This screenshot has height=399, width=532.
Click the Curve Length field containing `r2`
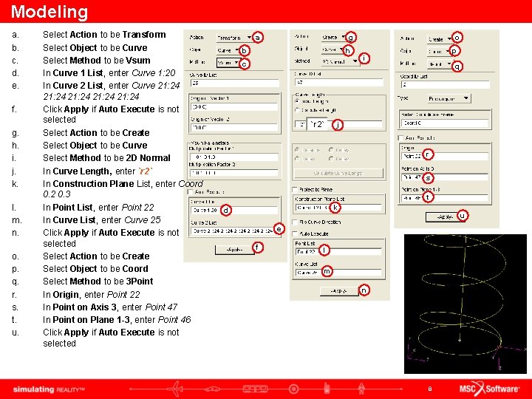338,125
